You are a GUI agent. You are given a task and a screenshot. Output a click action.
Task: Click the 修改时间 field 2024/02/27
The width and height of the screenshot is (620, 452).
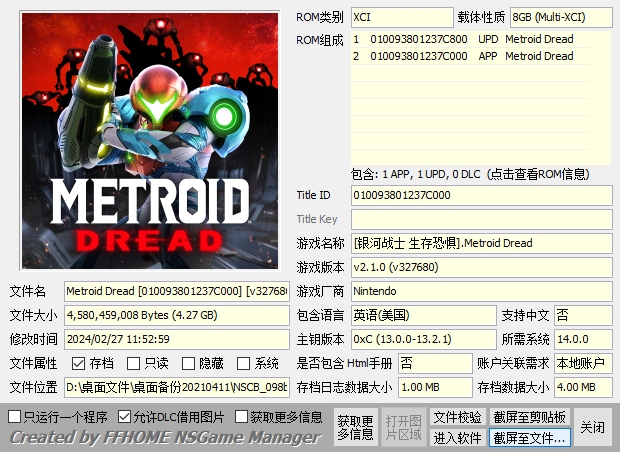[177, 339]
